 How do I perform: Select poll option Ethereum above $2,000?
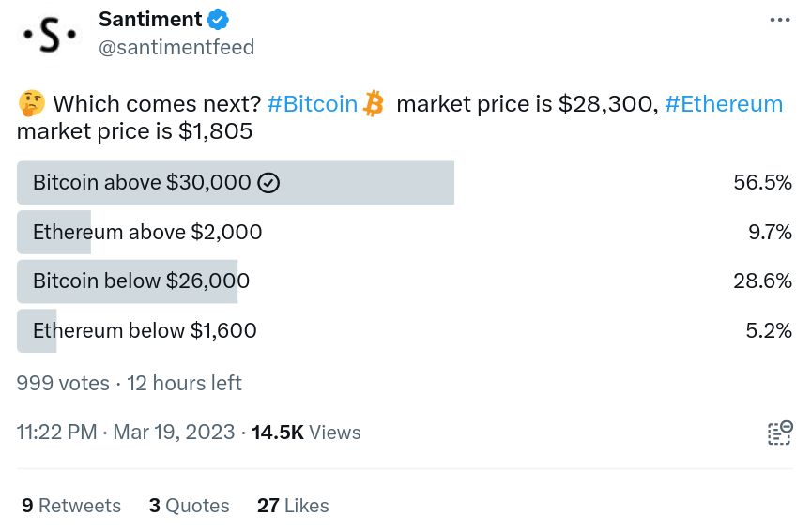(x=405, y=232)
